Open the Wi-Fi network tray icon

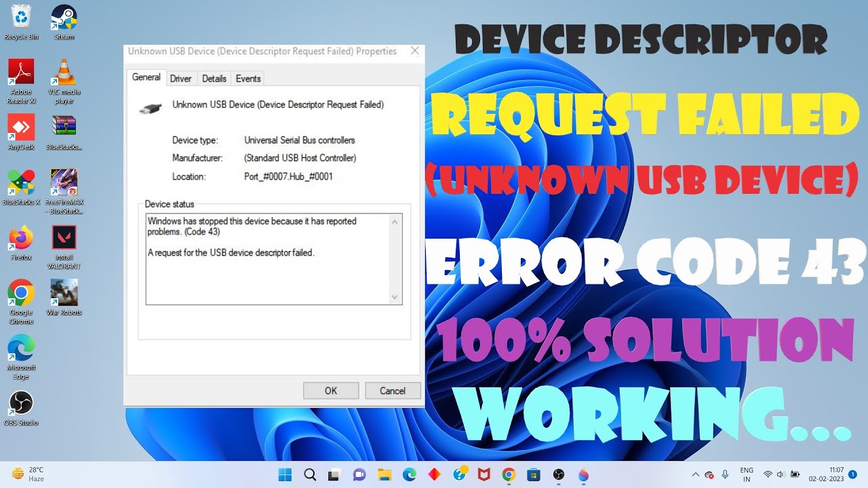click(x=768, y=474)
